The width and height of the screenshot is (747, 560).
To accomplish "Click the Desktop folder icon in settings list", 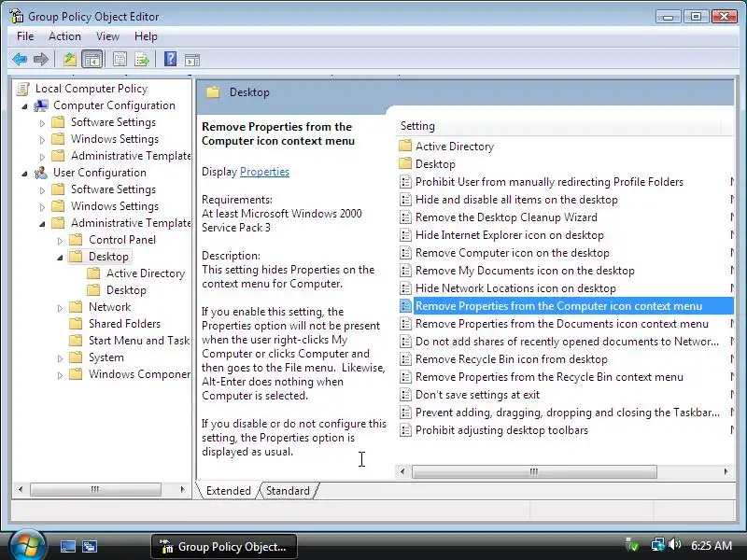I will (x=405, y=164).
